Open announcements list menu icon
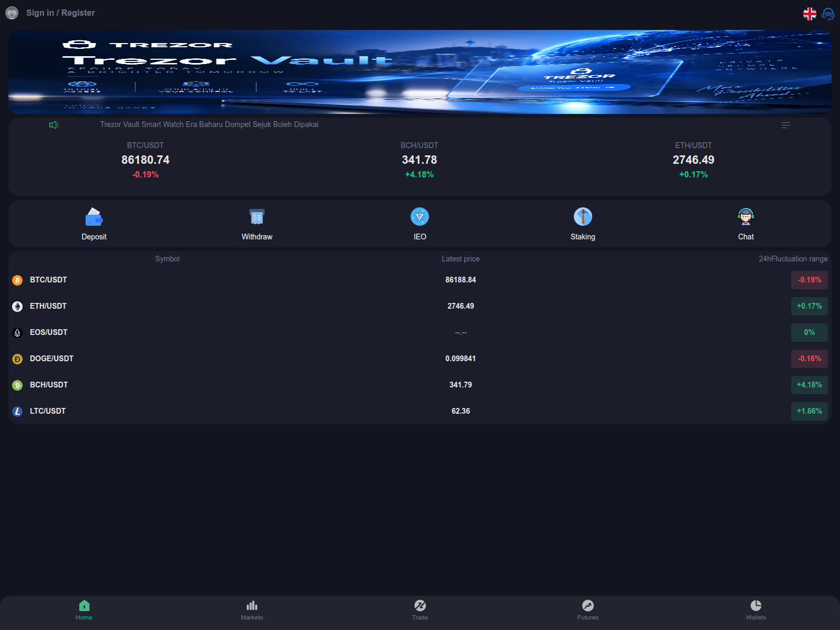This screenshot has height=630, width=840. coord(786,125)
